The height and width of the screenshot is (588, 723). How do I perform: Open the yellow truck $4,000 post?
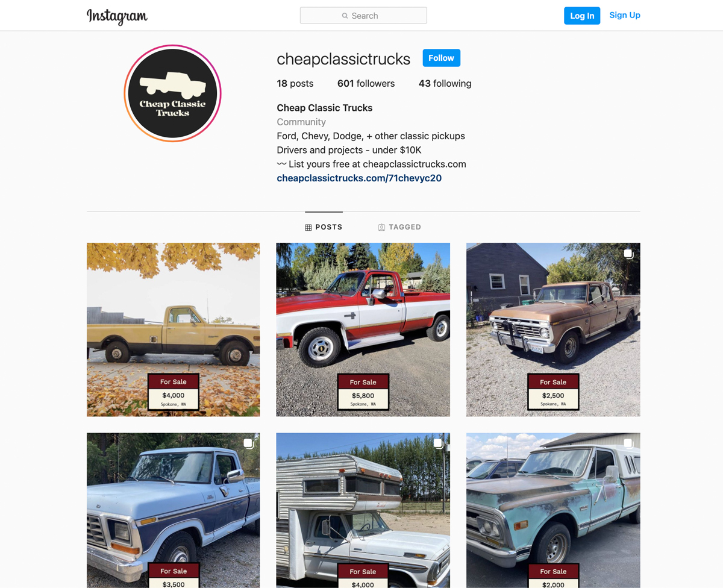click(174, 330)
